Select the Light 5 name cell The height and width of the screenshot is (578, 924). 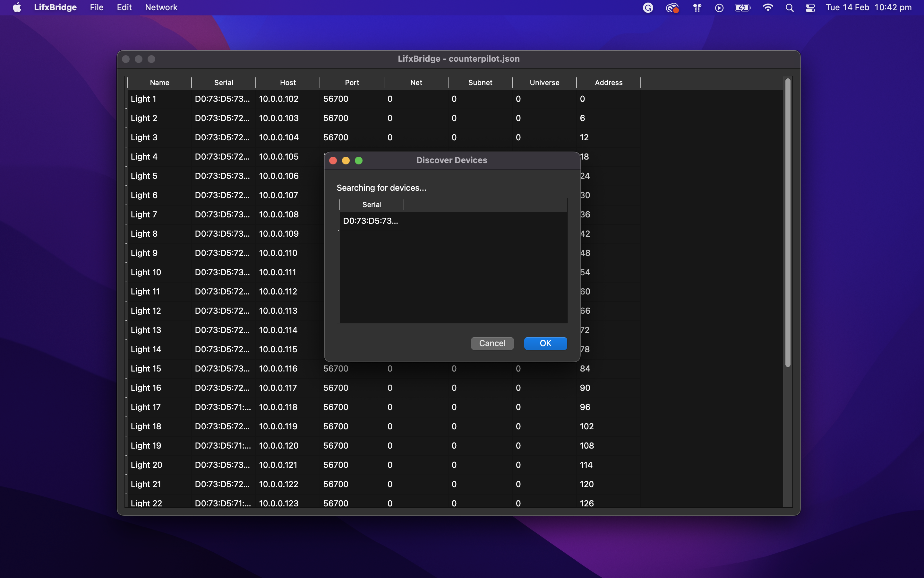tap(159, 176)
